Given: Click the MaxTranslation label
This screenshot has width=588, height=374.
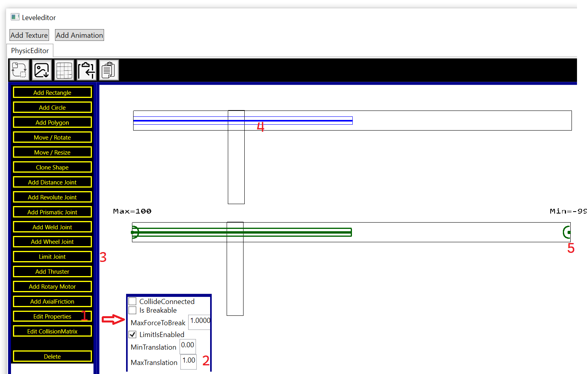Looking at the screenshot, I should [154, 363].
